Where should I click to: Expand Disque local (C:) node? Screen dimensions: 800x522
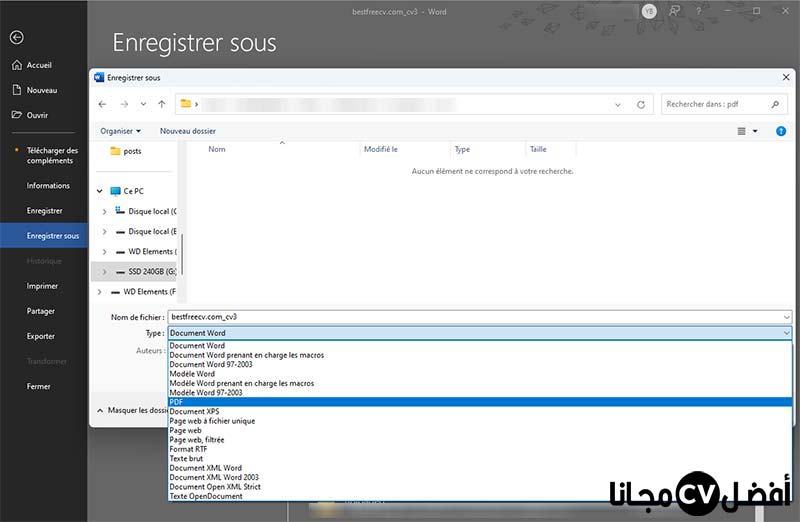coord(104,211)
